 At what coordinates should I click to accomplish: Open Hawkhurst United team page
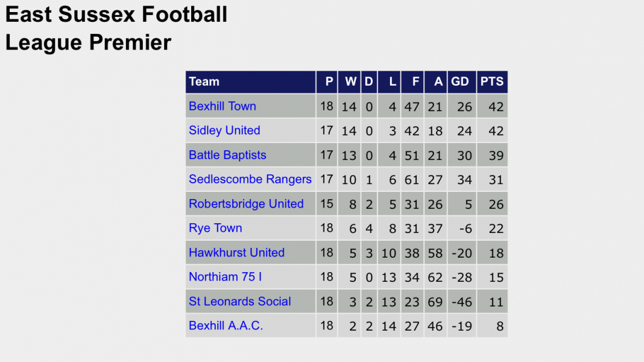(x=236, y=253)
